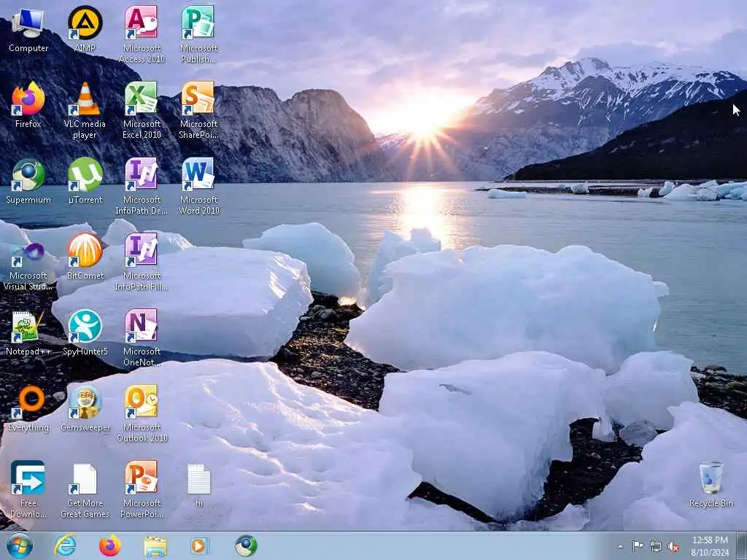Select the Everything search shortcut
Image resolution: width=747 pixels, height=560 pixels.
pyautogui.click(x=28, y=409)
